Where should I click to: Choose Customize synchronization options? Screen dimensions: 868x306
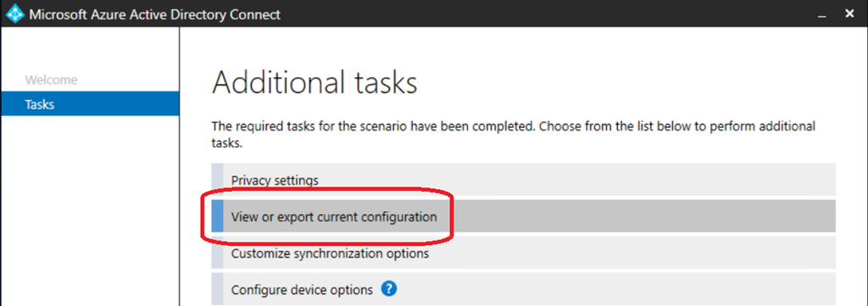pos(523,253)
